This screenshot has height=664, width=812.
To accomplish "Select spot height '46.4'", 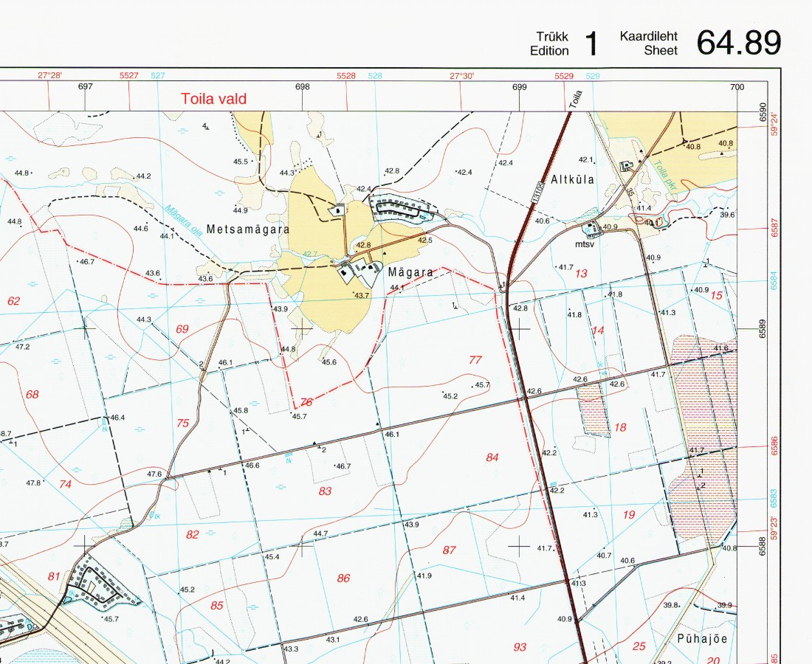I will click(x=117, y=418).
